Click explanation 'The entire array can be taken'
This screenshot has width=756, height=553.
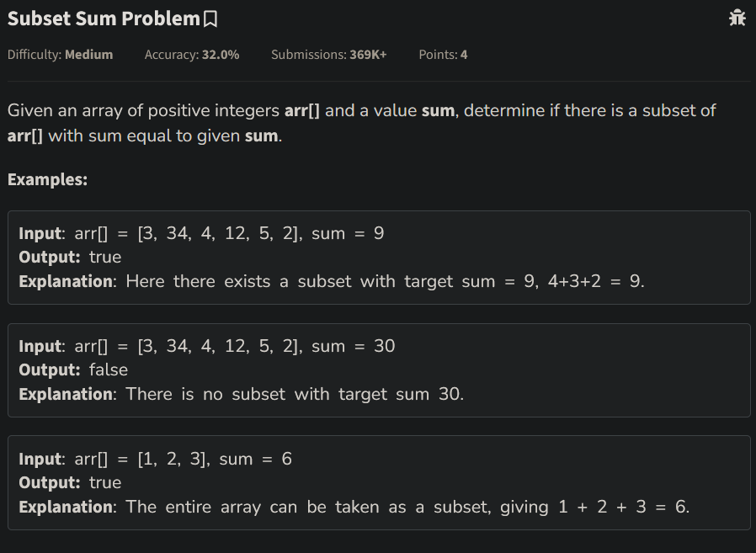[253, 507]
